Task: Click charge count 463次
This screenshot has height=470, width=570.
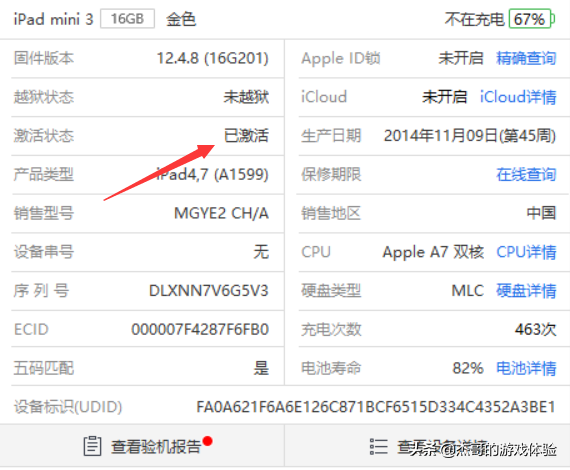Action: point(535,329)
